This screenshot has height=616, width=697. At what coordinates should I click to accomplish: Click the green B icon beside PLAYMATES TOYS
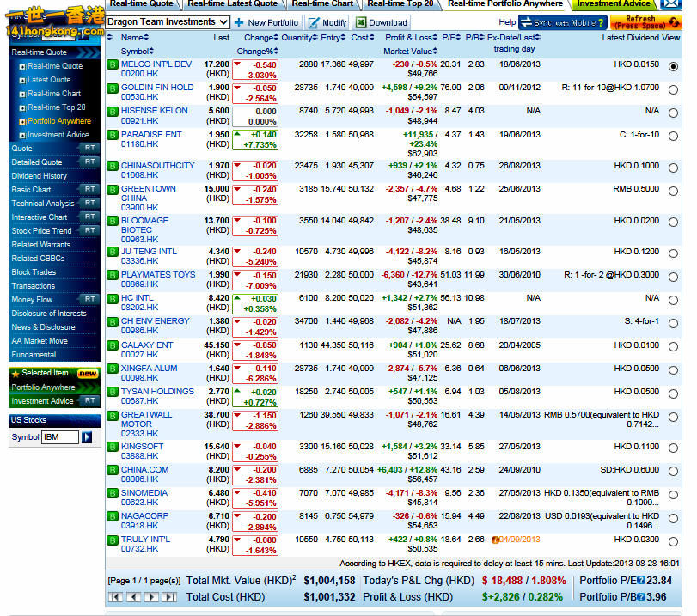point(113,275)
